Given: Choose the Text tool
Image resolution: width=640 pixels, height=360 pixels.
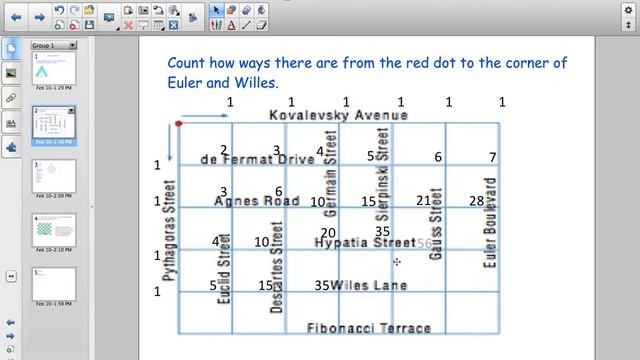Looking at the screenshot, I should pyautogui.click(x=231, y=25).
